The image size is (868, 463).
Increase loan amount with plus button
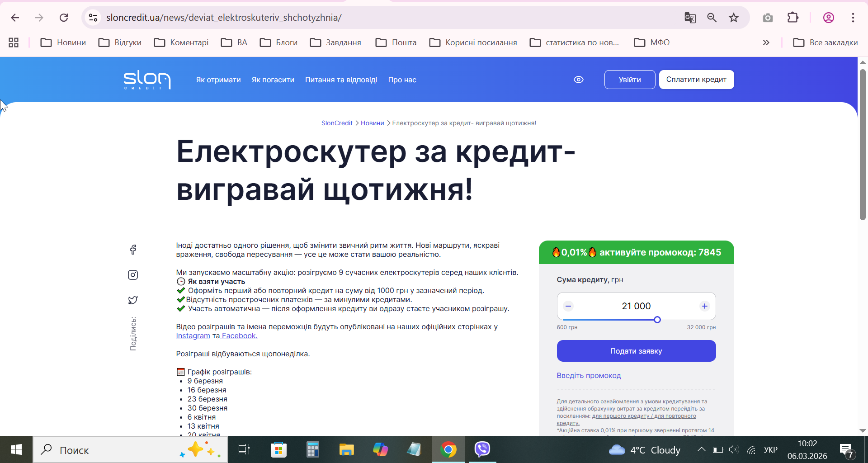point(705,306)
